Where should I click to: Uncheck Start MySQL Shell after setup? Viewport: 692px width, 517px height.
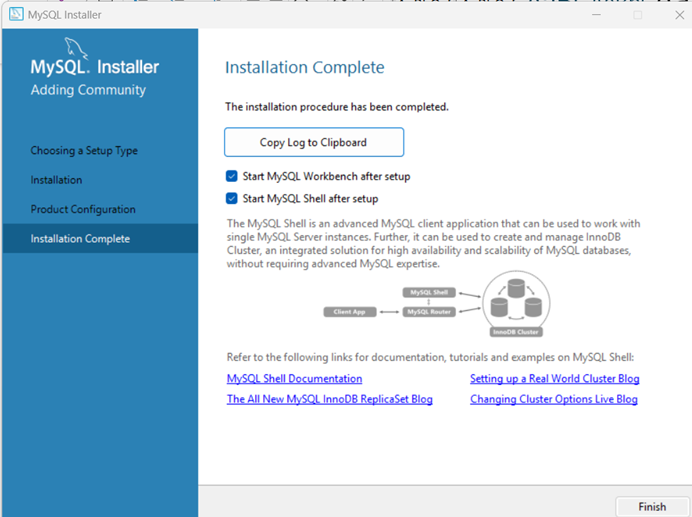click(x=232, y=199)
